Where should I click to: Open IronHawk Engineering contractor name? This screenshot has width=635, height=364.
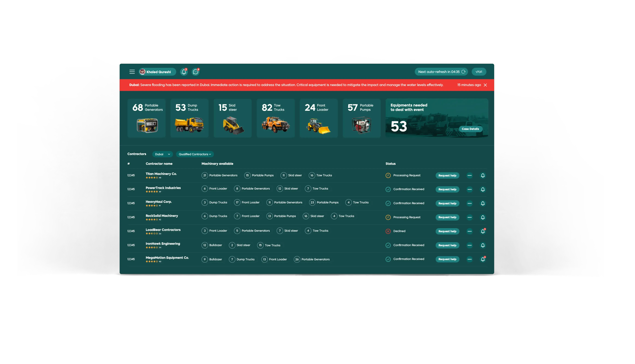pyautogui.click(x=163, y=244)
